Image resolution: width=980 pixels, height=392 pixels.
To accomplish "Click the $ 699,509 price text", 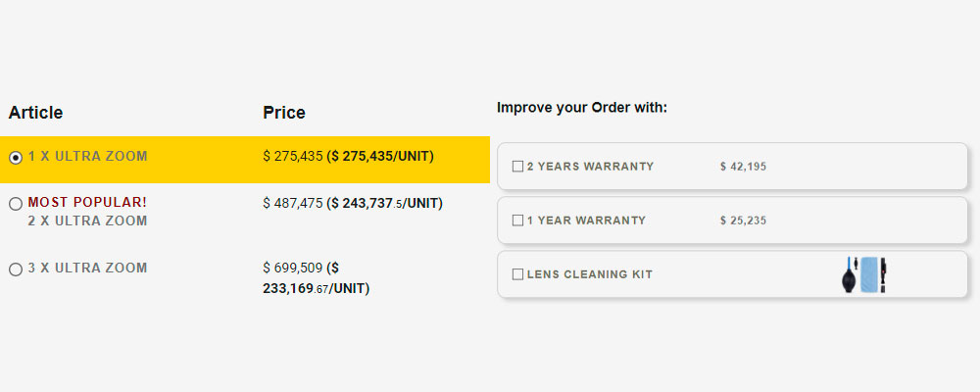I will (292, 269).
